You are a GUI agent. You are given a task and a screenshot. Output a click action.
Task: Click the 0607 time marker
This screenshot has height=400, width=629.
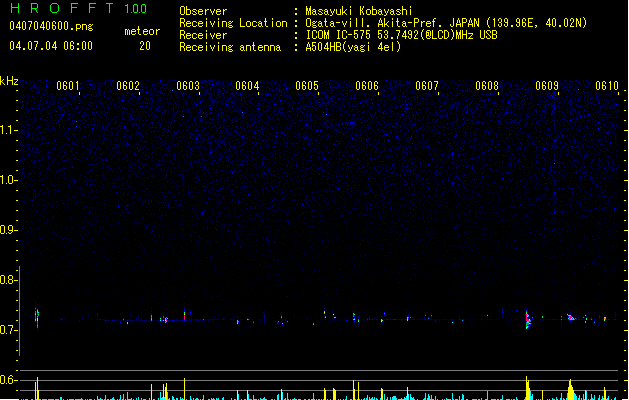[x=427, y=86]
